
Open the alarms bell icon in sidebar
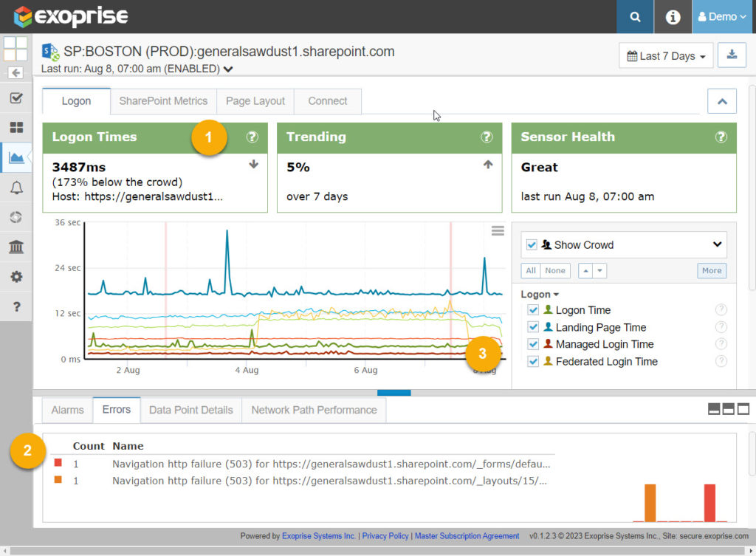tap(16, 188)
